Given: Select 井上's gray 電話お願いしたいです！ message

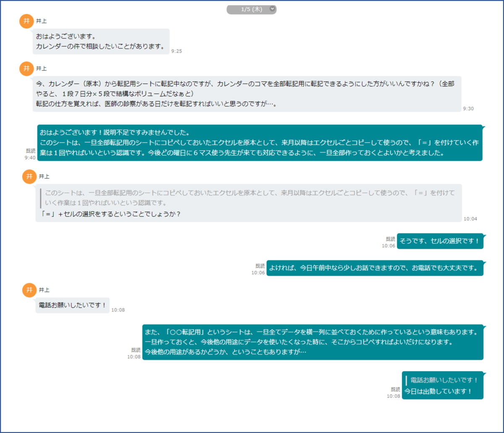Looking at the screenshot, I should [x=73, y=305].
